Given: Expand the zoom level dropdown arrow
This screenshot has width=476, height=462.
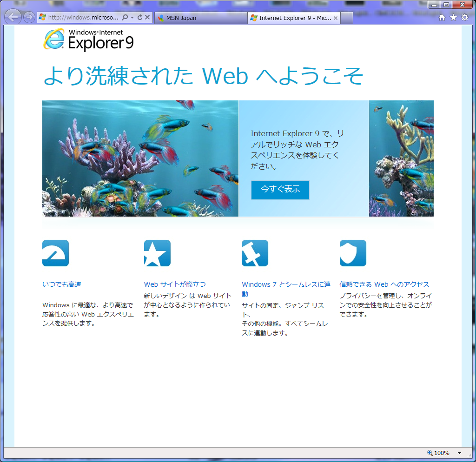Looking at the screenshot, I should (460, 453).
